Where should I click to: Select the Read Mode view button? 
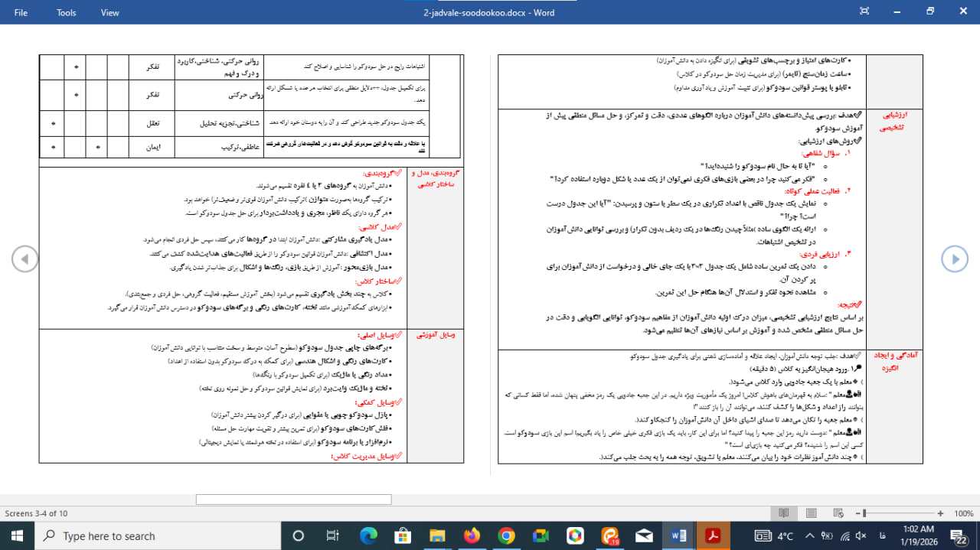[783, 513]
